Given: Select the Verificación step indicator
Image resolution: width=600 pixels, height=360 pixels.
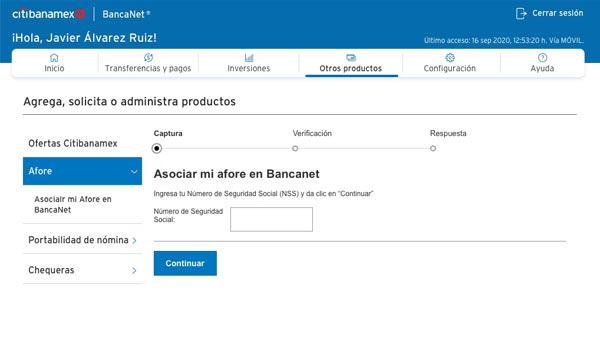Looking at the screenshot, I should coord(295,148).
